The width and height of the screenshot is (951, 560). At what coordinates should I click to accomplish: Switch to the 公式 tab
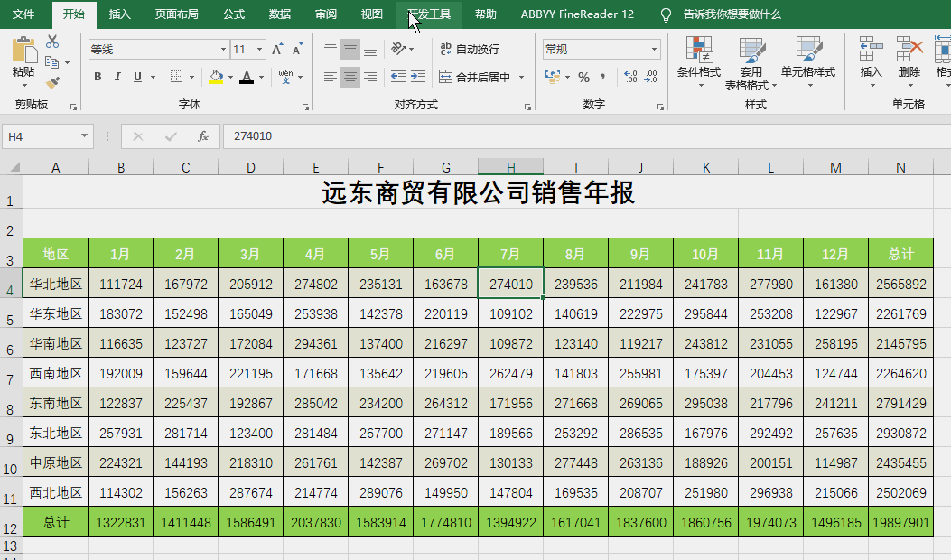[x=234, y=14]
